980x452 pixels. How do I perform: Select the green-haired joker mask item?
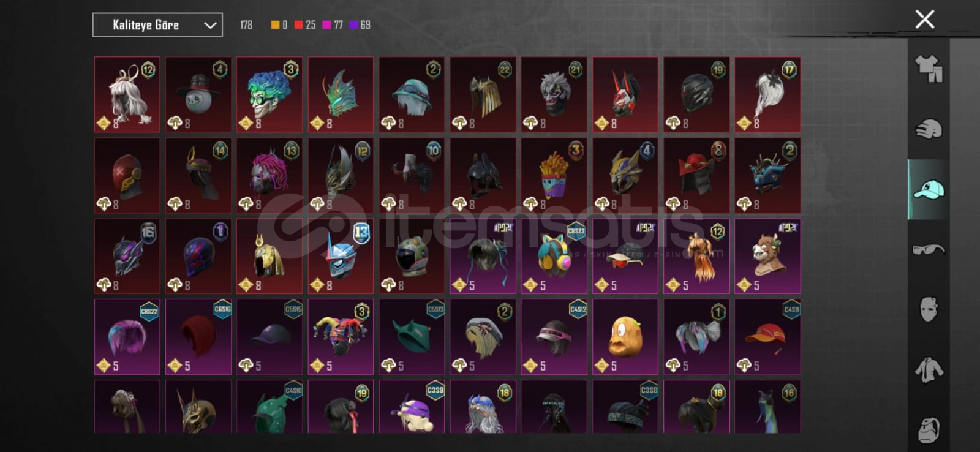pos(269,94)
